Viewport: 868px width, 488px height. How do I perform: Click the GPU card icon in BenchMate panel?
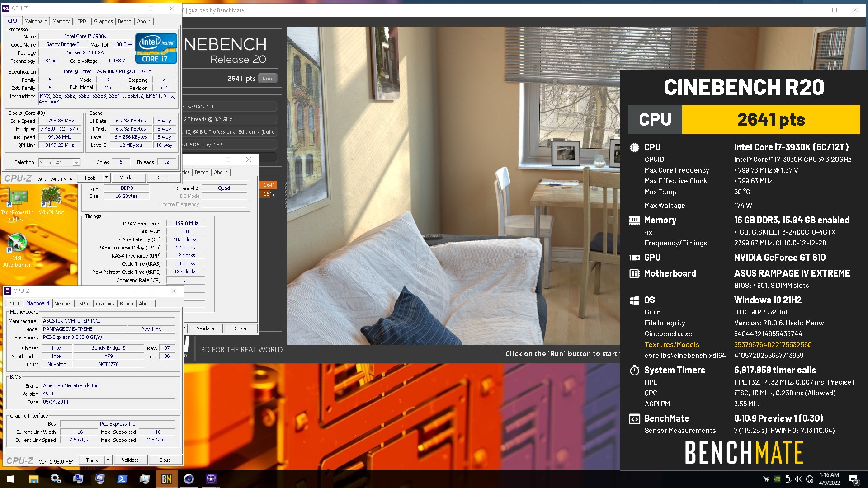click(634, 258)
